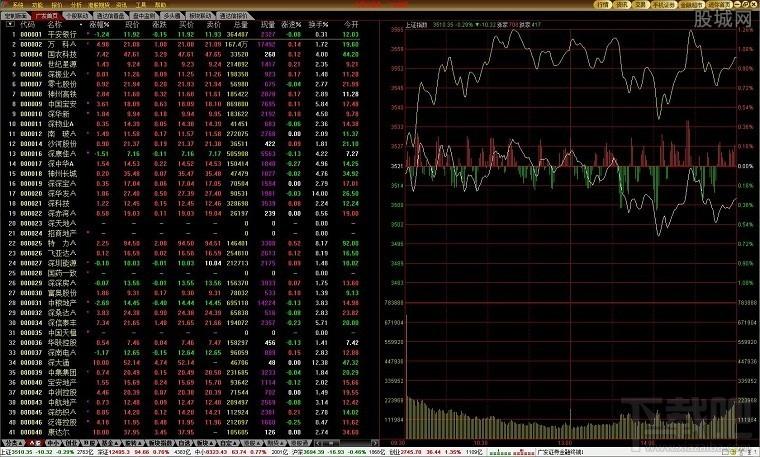This screenshot has width=760, height=457.
Task: Switch to the A股 bottom tab
Action: (34, 443)
